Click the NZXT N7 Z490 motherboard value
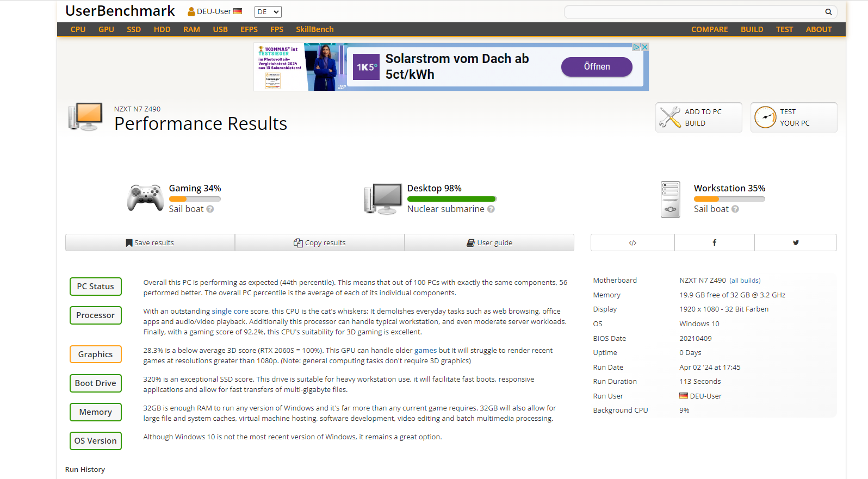 pos(703,281)
